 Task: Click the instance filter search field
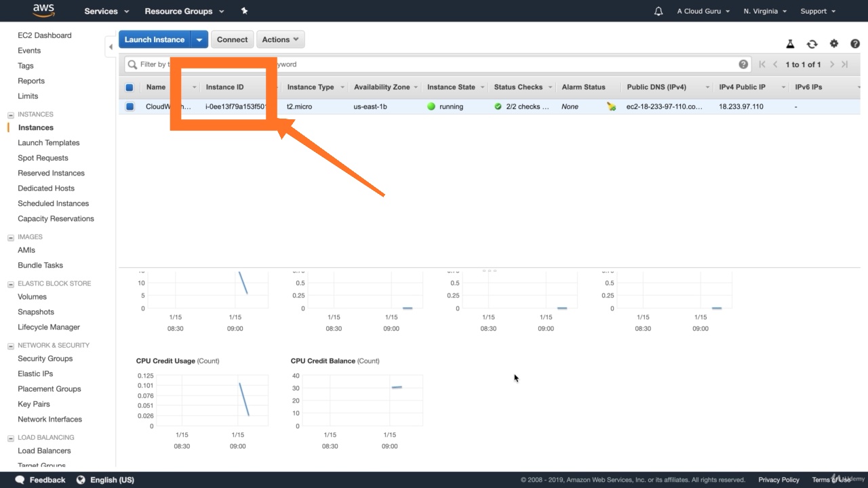pos(407,64)
